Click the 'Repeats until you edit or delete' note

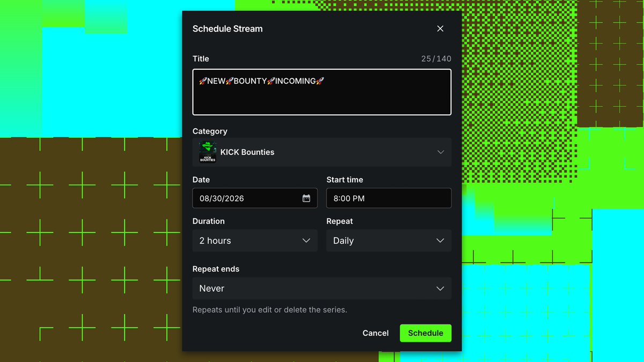click(x=270, y=310)
